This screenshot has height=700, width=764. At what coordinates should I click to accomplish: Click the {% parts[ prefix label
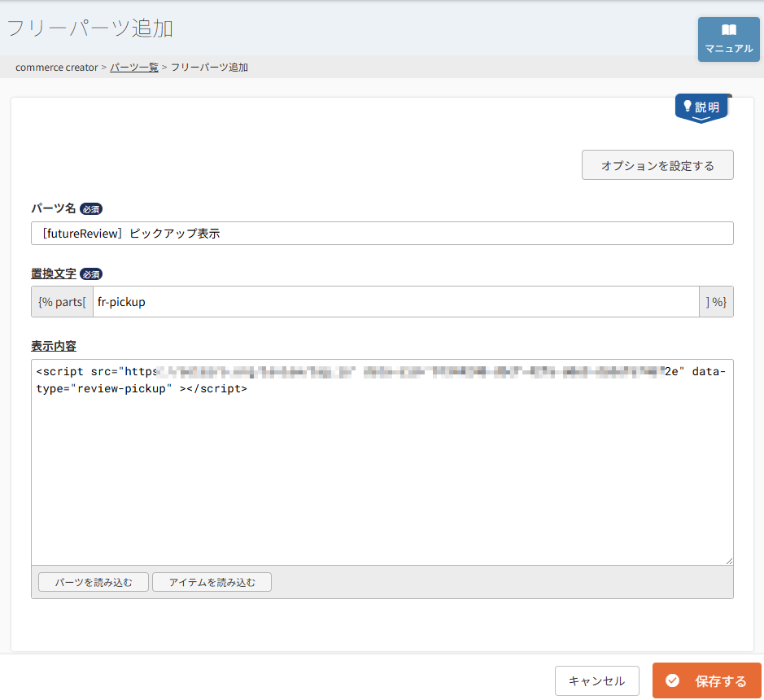62,302
